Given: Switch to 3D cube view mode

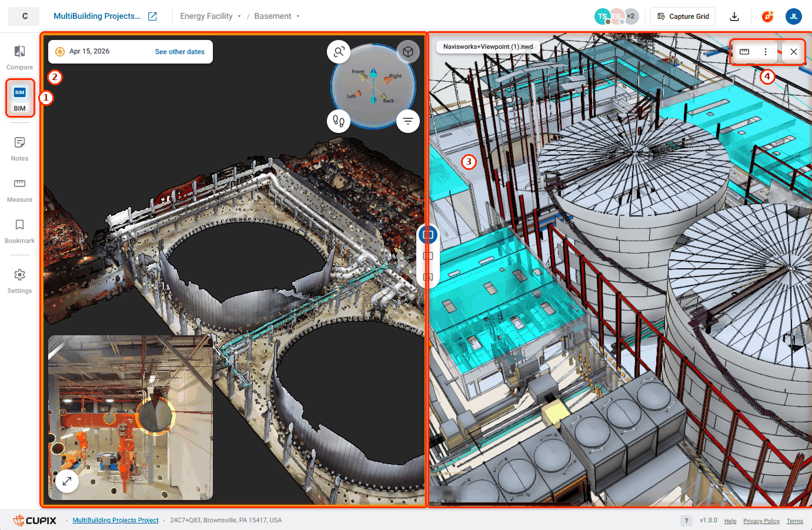Looking at the screenshot, I should tap(408, 52).
